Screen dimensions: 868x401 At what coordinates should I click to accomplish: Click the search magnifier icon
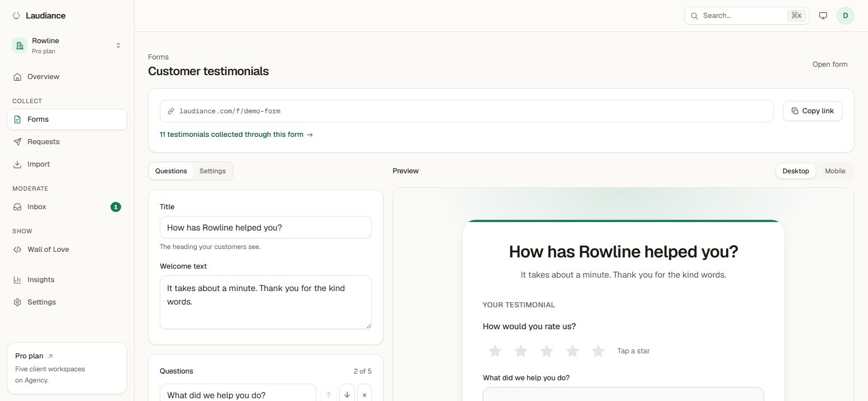[694, 16]
